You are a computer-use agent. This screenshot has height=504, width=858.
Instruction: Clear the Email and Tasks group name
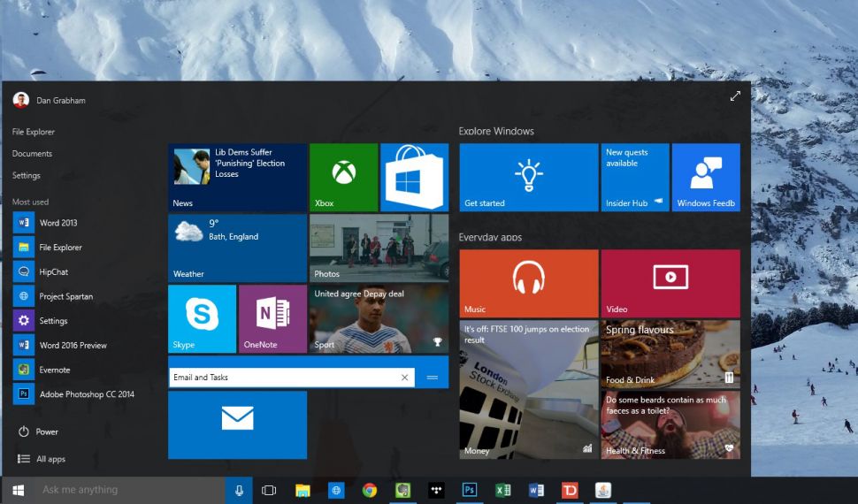(404, 378)
